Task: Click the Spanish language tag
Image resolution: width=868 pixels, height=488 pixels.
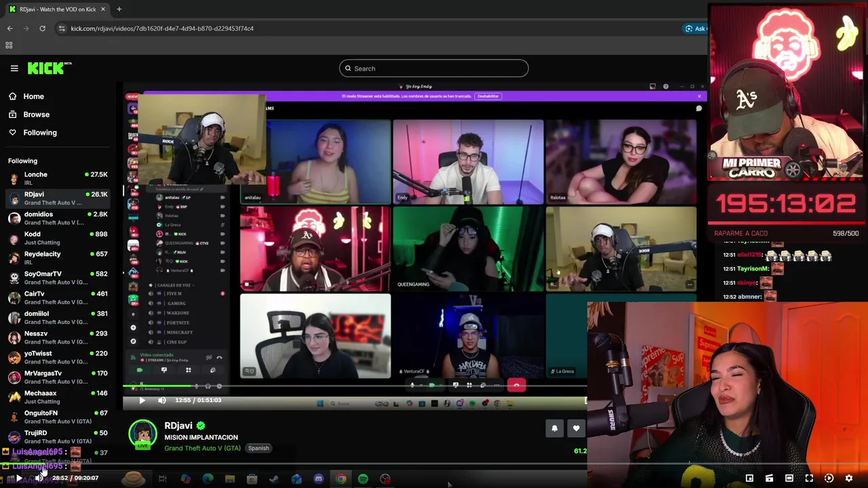Action: [x=258, y=448]
